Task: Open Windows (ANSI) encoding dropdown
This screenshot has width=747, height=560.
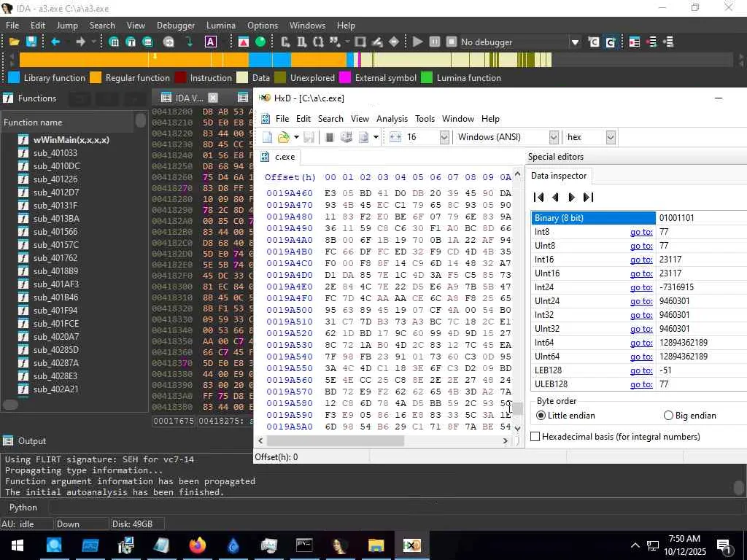Action: click(x=554, y=137)
